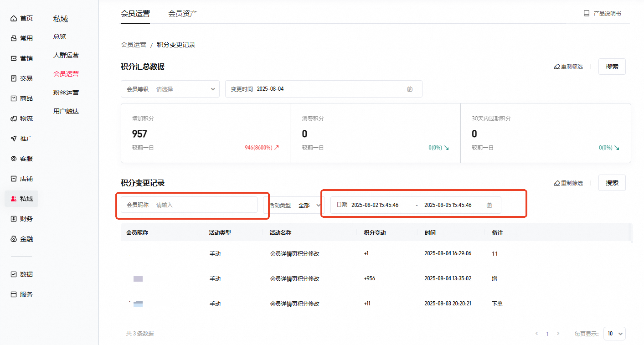Image resolution: width=644 pixels, height=345 pixels.
Task: Click the 推广 promotion icon
Action: coord(14,139)
